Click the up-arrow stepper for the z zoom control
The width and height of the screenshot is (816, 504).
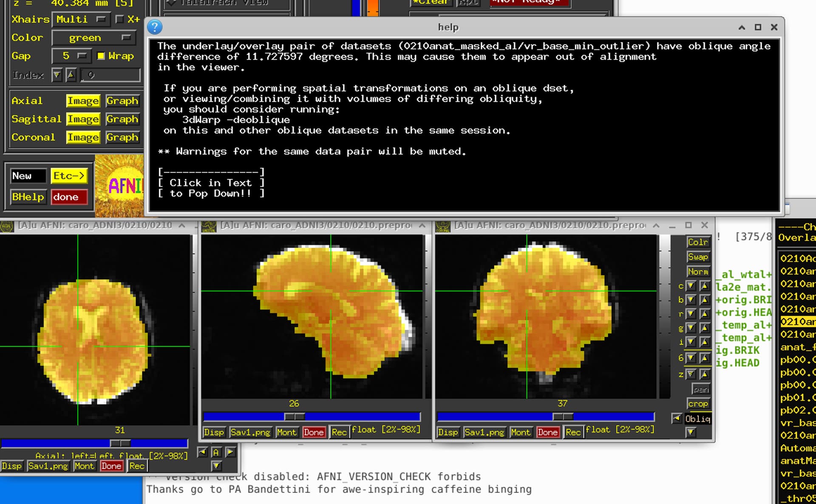click(705, 374)
